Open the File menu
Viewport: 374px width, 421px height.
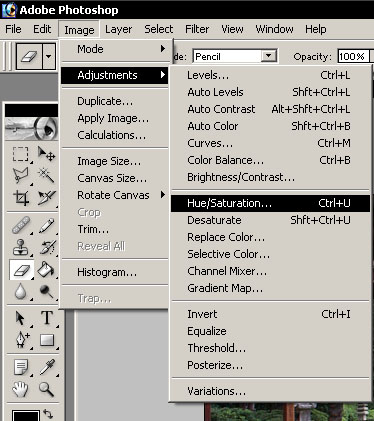13,29
